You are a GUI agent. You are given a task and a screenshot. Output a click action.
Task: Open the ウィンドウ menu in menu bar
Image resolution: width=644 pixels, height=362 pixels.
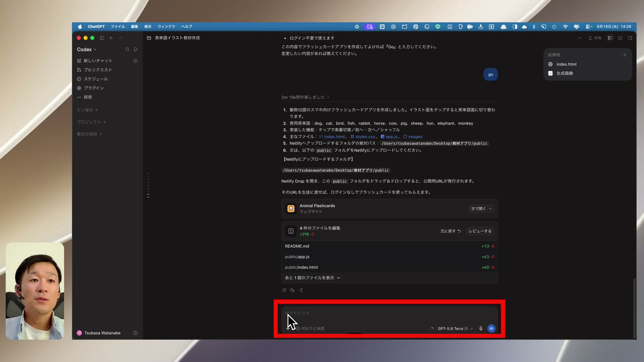pos(166,27)
